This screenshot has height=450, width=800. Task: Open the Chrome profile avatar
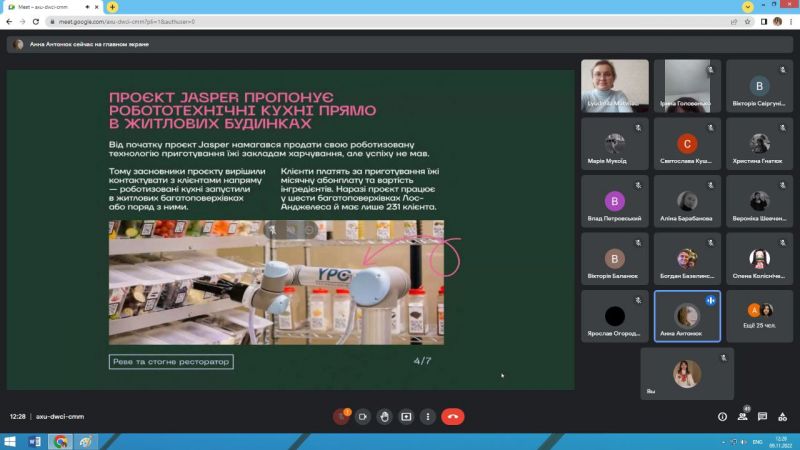click(778, 21)
